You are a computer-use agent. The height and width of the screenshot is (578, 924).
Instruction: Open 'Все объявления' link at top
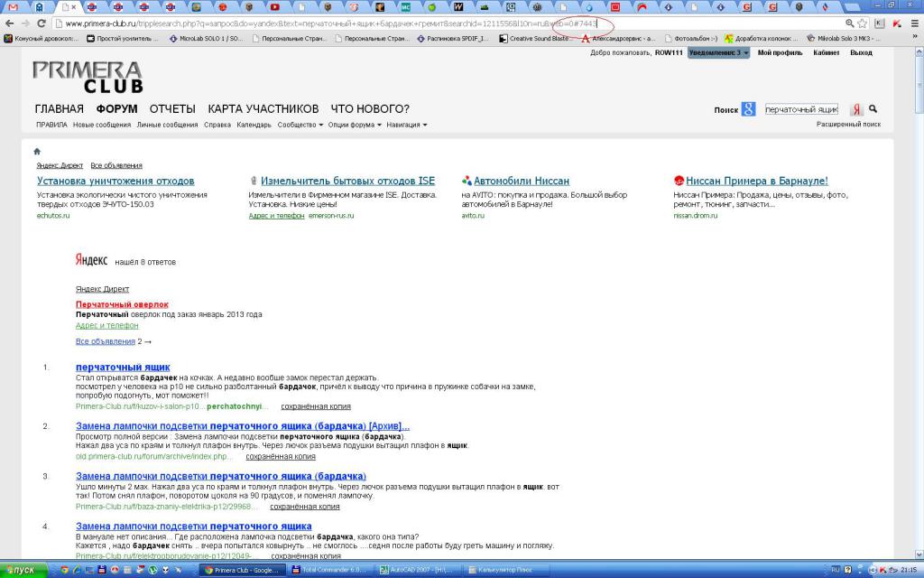(x=116, y=166)
